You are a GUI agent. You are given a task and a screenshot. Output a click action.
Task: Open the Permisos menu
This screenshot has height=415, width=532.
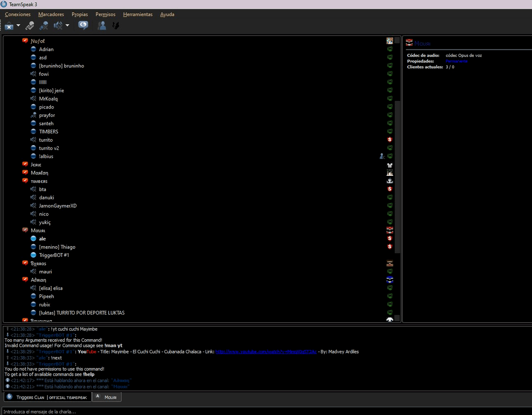click(106, 14)
